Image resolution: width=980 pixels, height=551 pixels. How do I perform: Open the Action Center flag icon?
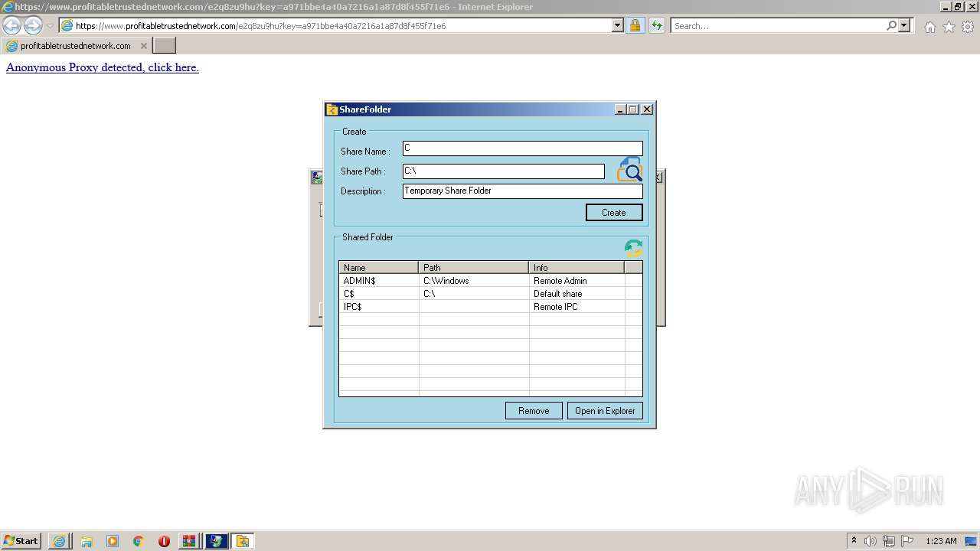907,541
